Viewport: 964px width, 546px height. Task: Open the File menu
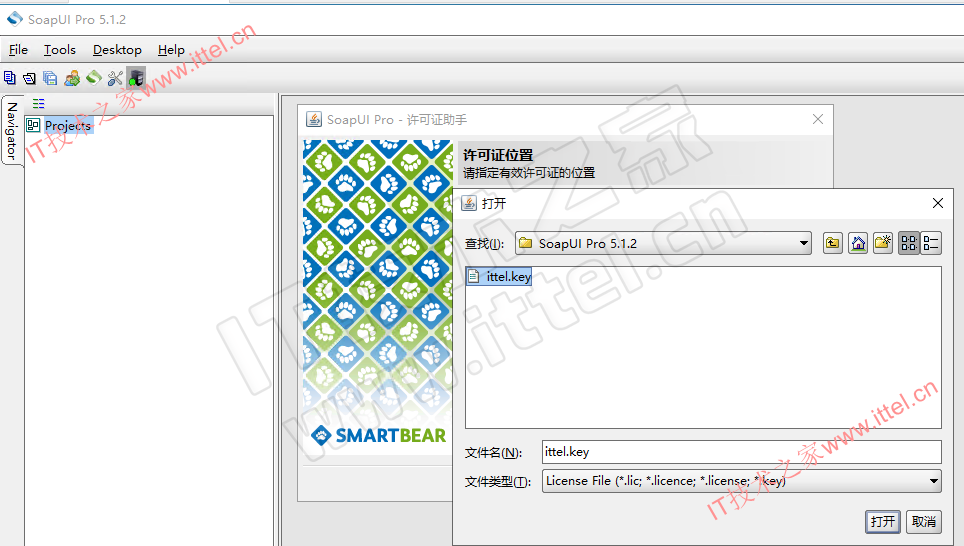point(18,50)
